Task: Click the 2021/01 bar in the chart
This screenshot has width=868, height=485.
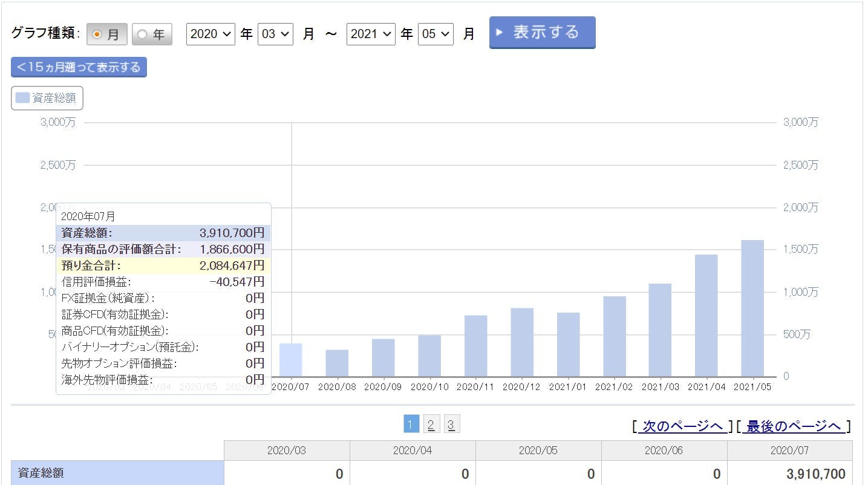Action: [568, 345]
